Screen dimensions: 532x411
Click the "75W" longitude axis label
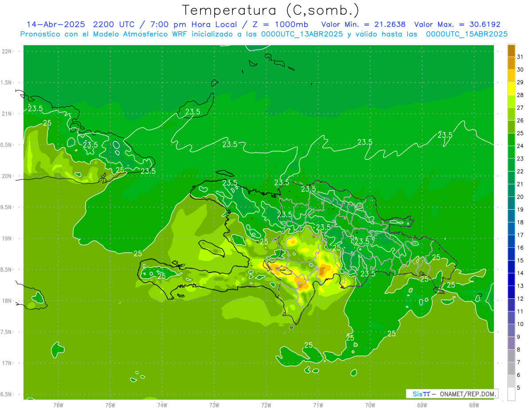(x=110, y=405)
